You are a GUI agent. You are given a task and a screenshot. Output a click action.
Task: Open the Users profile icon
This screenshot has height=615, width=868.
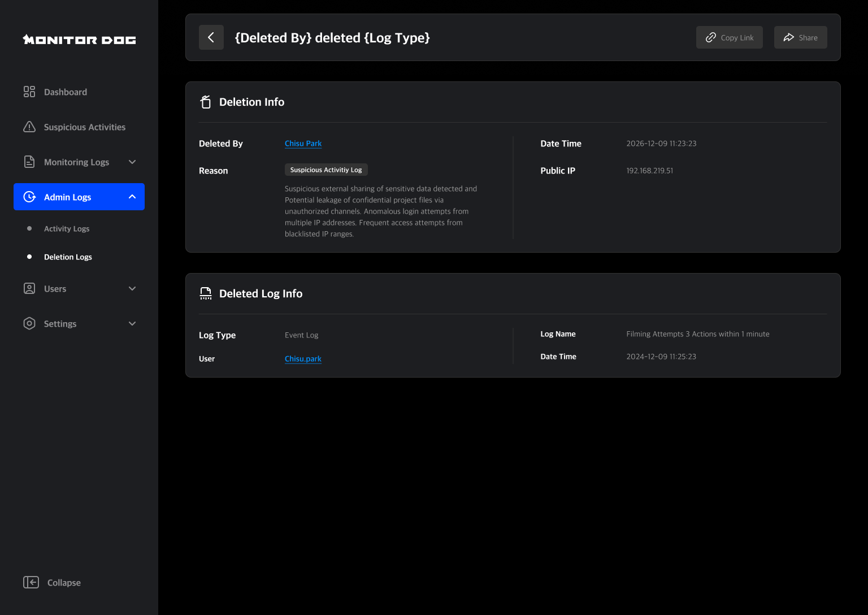click(29, 288)
